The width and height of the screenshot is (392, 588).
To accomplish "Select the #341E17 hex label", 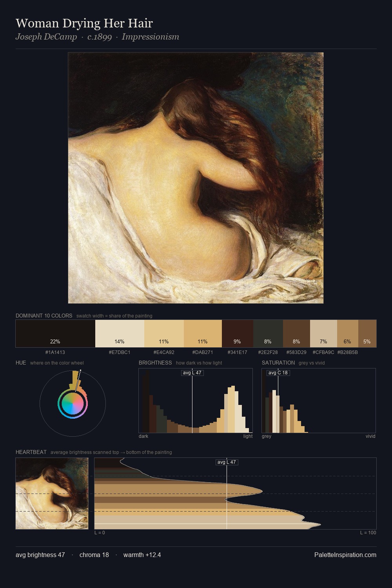I will [x=238, y=352].
